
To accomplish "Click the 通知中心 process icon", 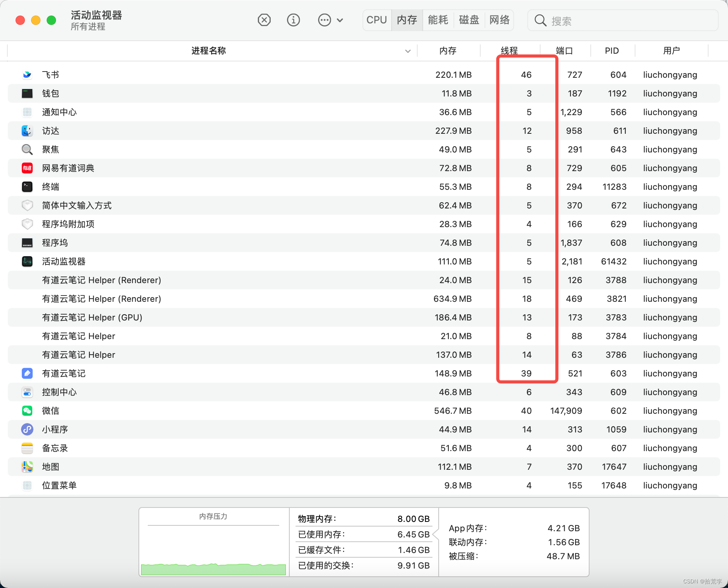I will tap(27, 112).
